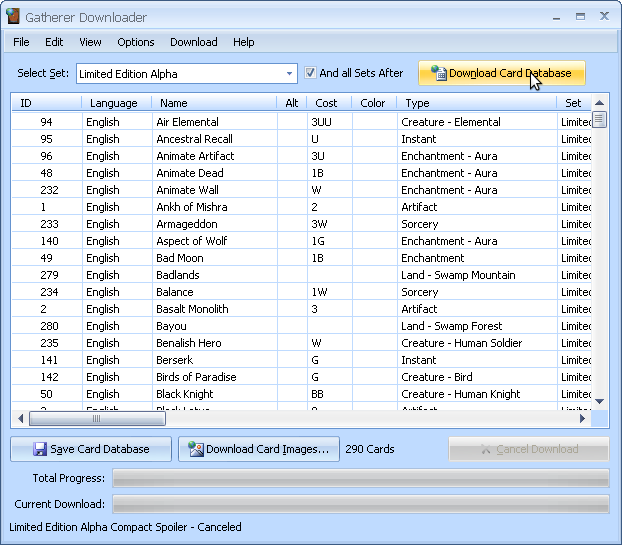Click Download Card Images button
The image size is (622, 545).
[x=259, y=449]
